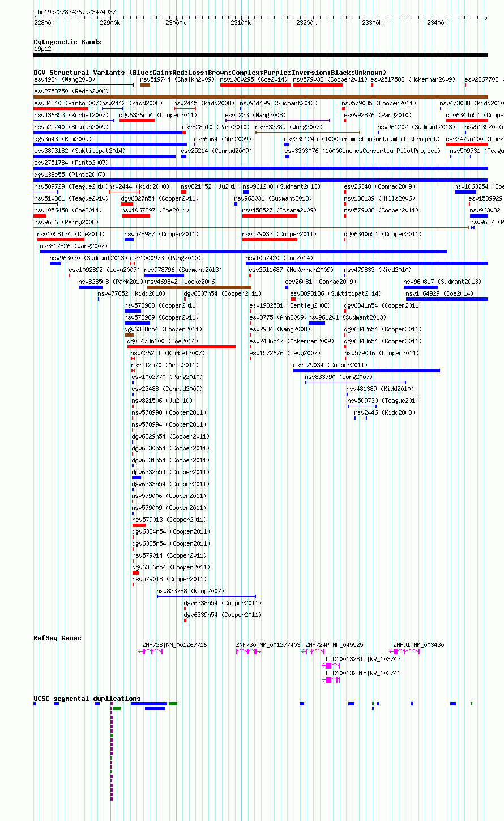Image resolution: width=504 pixels, height=821 pixels.
Task: Open the RefSeq Genes track title
Action: [x=57, y=638]
